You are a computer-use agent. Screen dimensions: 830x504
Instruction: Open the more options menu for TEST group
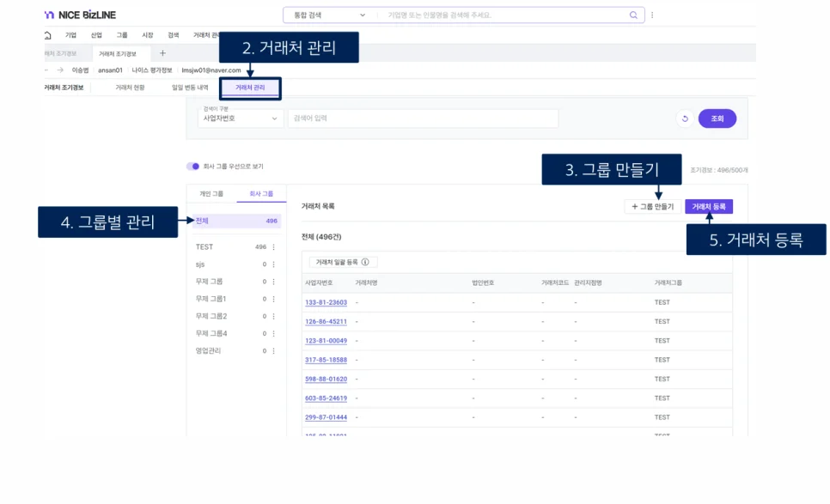point(274,247)
